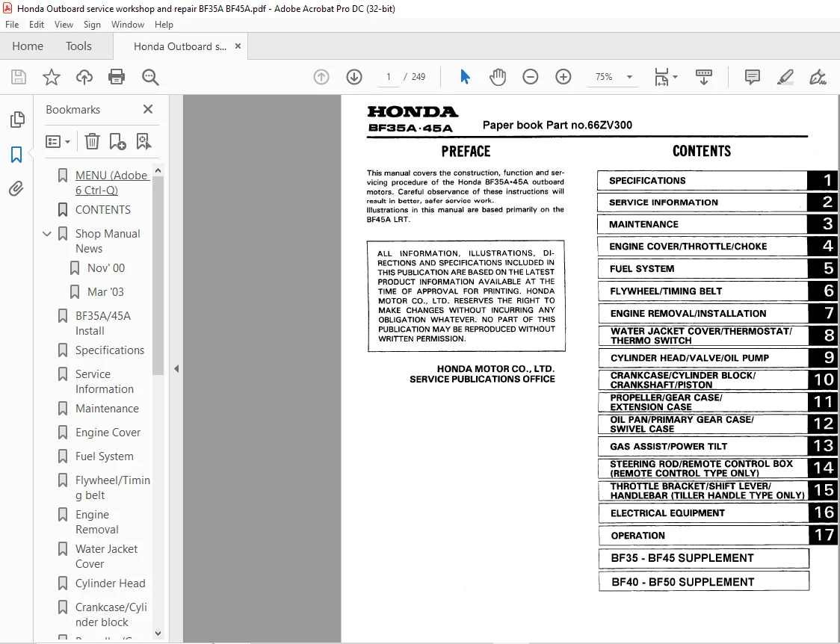
Task: Toggle the Bookmarks side panel icon
Action: 16,155
